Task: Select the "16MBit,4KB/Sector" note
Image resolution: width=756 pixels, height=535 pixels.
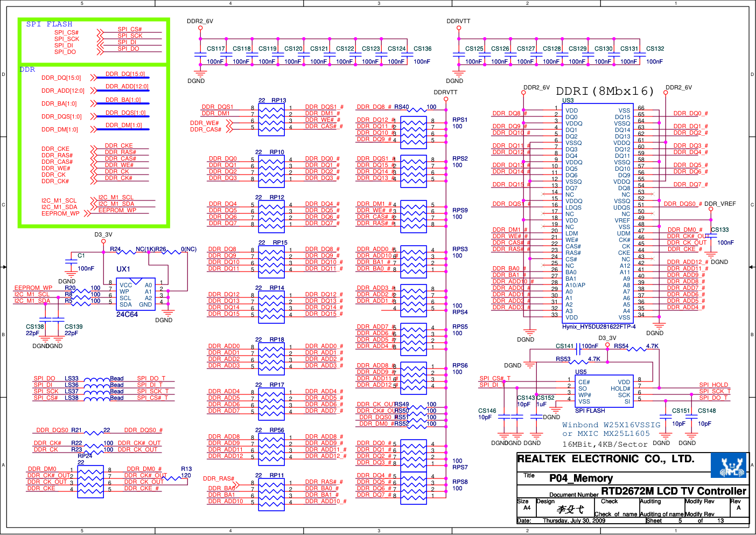Action: [605, 444]
